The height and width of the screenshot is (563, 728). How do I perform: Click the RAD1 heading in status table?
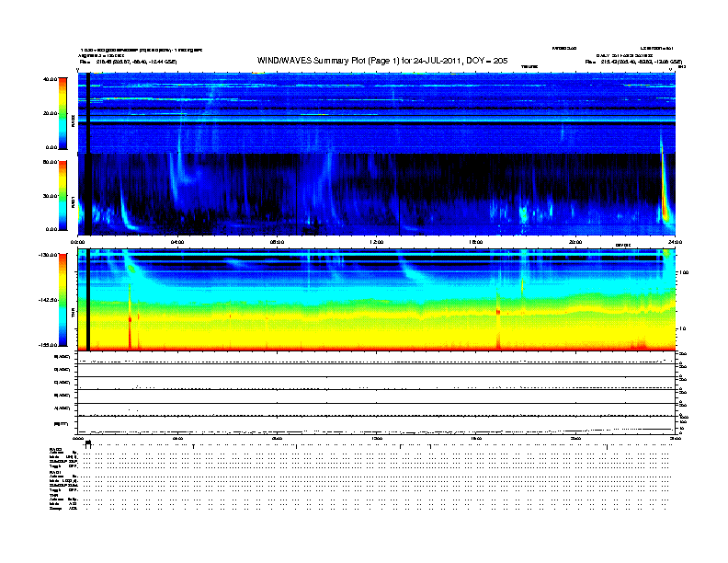tap(55, 472)
